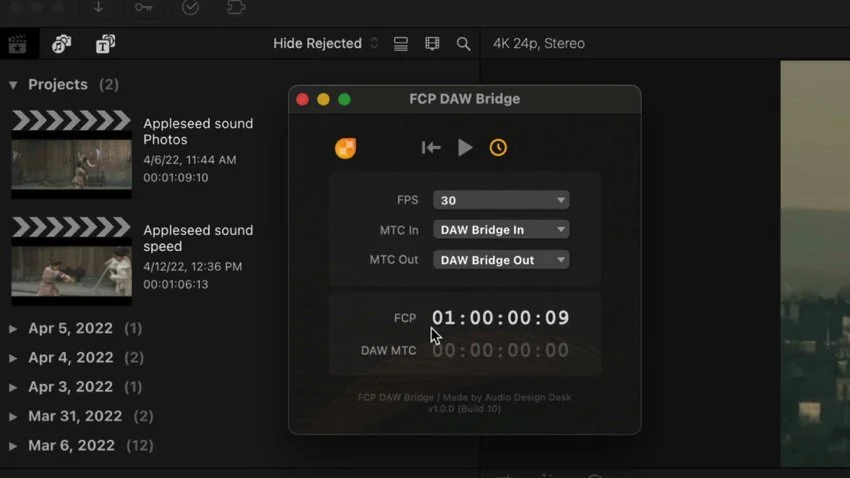This screenshot has width=850, height=478.
Task: Click the 00:01:09:10 project duration
Action: point(176,178)
